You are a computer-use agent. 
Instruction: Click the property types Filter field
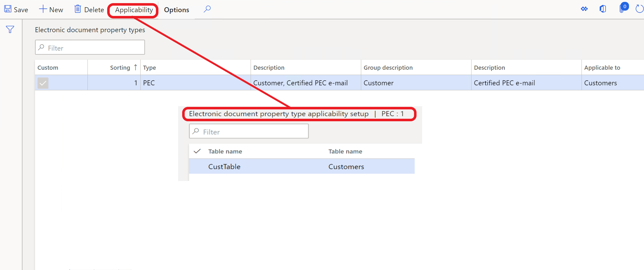(x=90, y=47)
